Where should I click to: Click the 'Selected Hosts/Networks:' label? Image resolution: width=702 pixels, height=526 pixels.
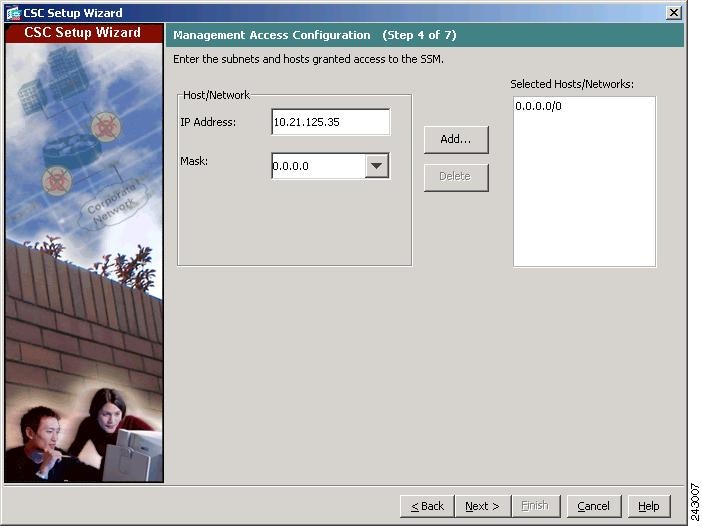pos(572,84)
